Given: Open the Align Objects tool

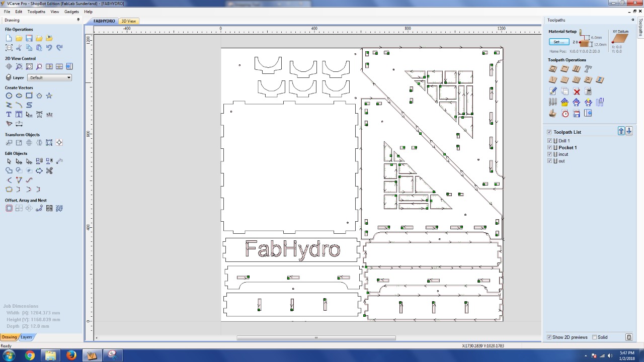Looking at the screenshot, I should [59, 143].
